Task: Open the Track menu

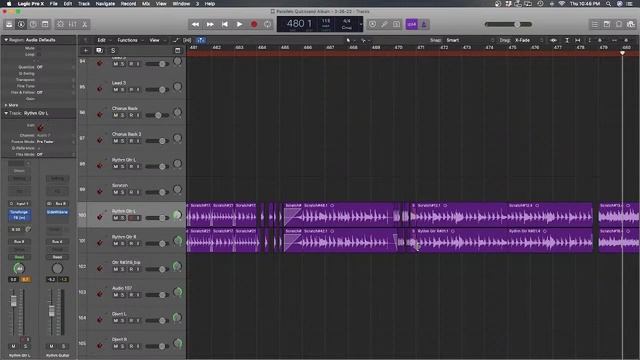Action: [x=84, y=4]
